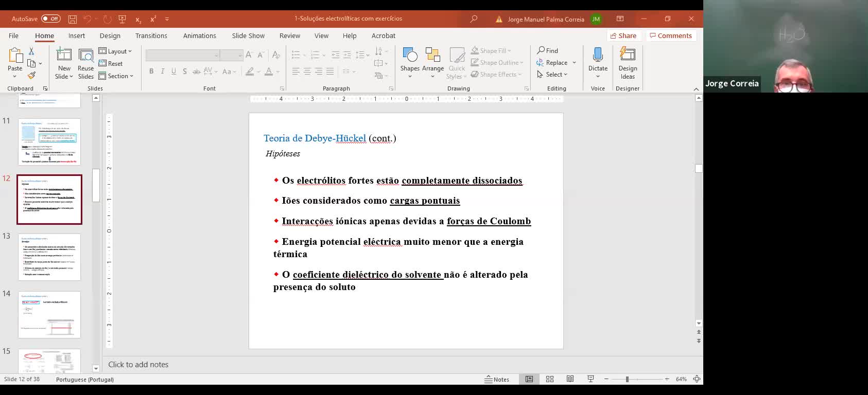Click the zoom slider handle
This screenshot has width=868, height=395.
627,379
